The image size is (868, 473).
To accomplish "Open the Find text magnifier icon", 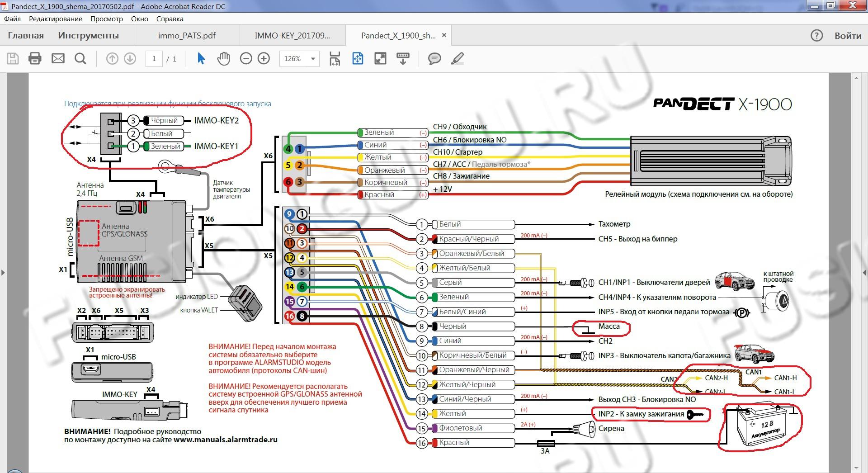I will coord(80,59).
